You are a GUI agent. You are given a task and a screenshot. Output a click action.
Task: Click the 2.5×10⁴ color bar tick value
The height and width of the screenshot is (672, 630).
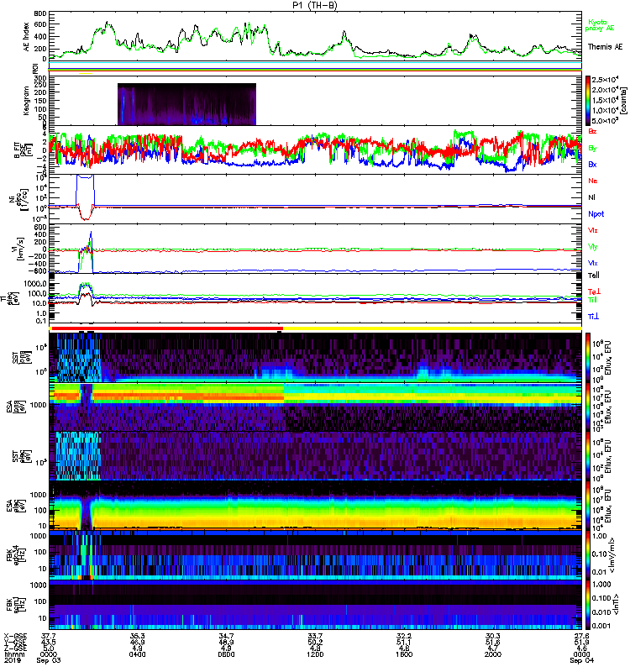coord(605,80)
